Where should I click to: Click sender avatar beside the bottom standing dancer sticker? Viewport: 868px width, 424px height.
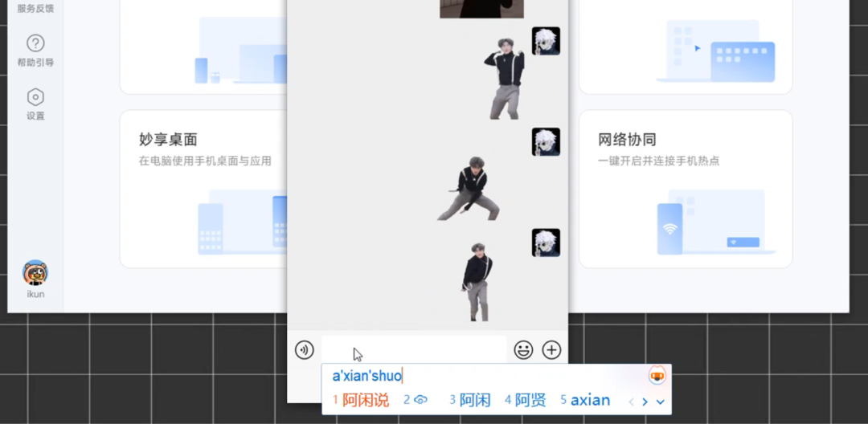click(x=546, y=243)
